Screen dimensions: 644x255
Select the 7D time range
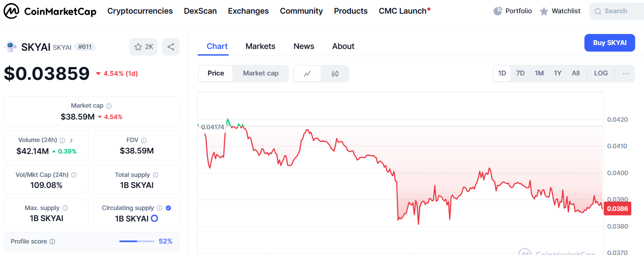click(520, 73)
